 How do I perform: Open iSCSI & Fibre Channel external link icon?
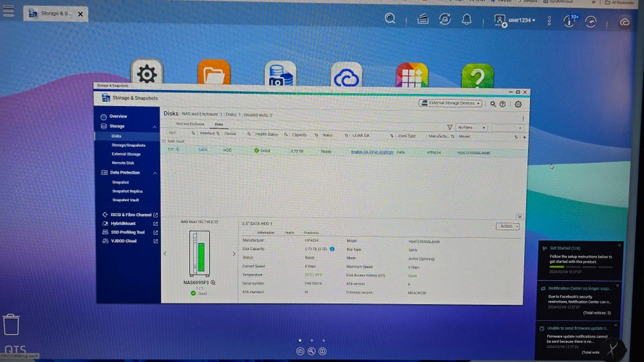pos(156,215)
